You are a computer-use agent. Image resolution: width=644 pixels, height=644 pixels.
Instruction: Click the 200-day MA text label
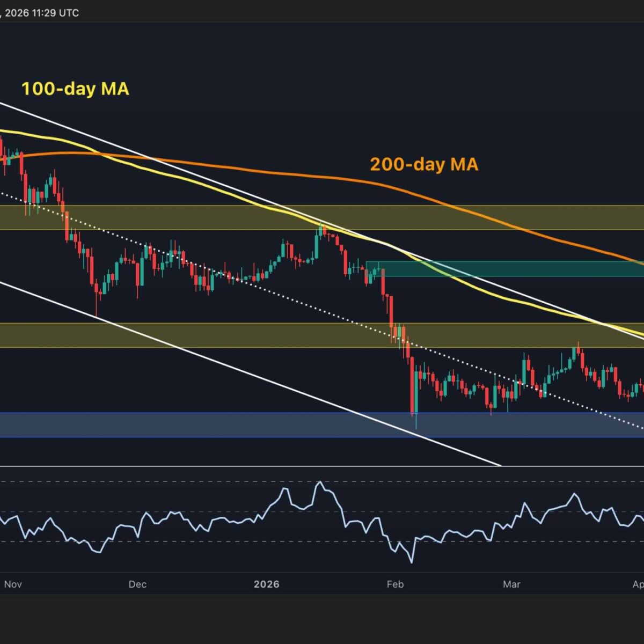424,164
